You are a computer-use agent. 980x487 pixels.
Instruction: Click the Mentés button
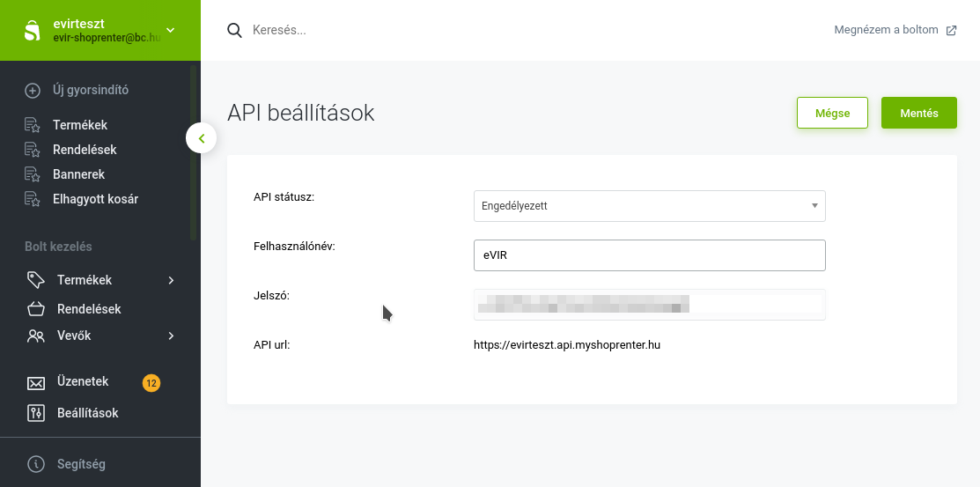point(918,113)
